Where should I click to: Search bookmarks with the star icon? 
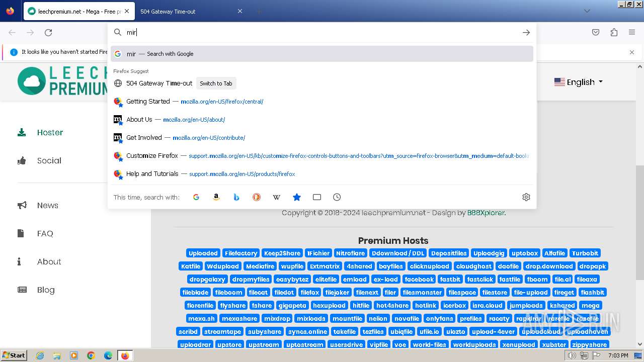click(x=297, y=197)
